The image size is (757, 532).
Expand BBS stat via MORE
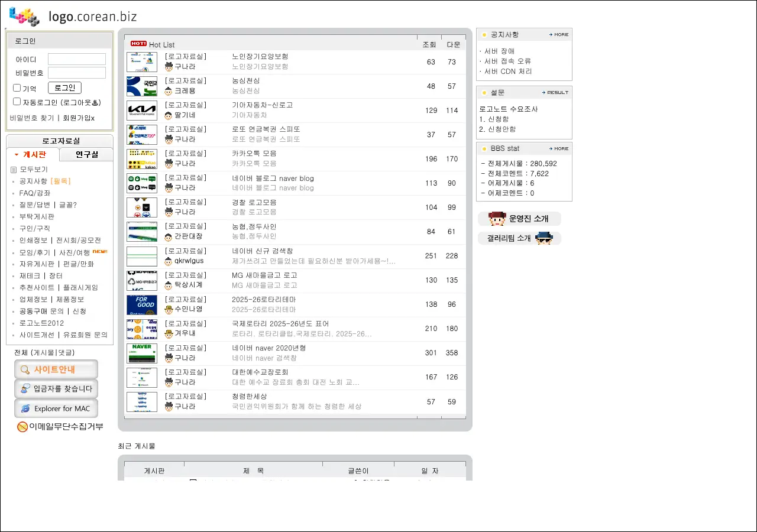tap(558, 149)
